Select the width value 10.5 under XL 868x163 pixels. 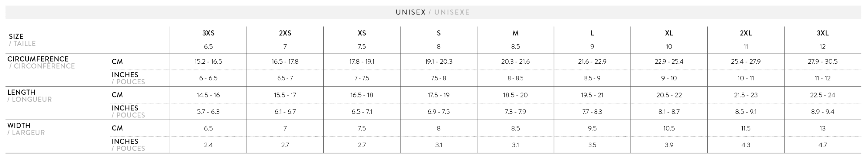[669, 128]
